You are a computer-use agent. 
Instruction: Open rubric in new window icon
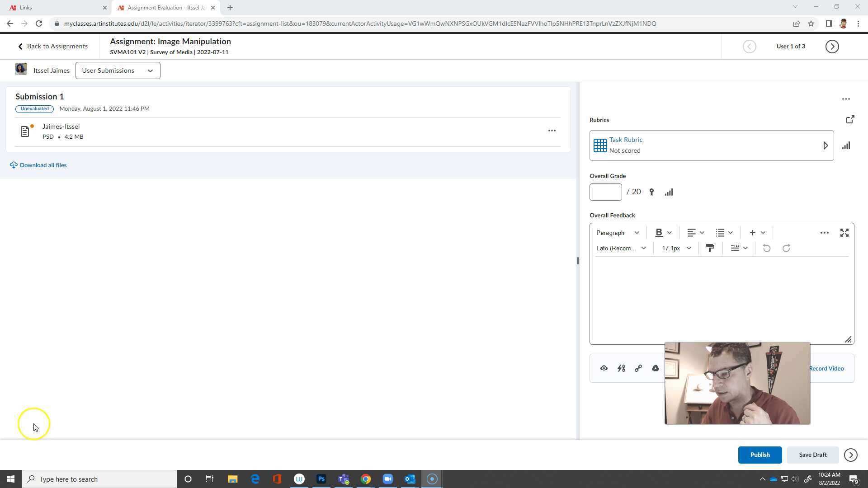(x=850, y=120)
